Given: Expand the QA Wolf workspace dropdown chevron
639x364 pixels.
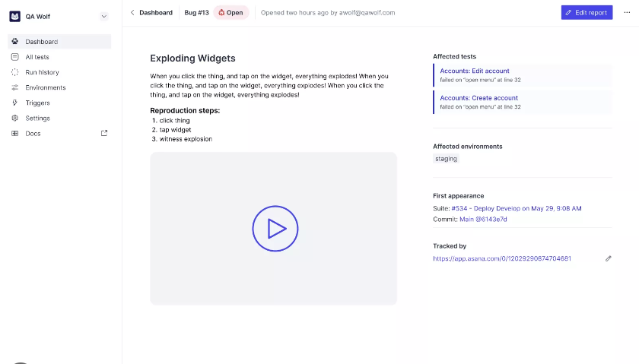Looking at the screenshot, I should (104, 17).
